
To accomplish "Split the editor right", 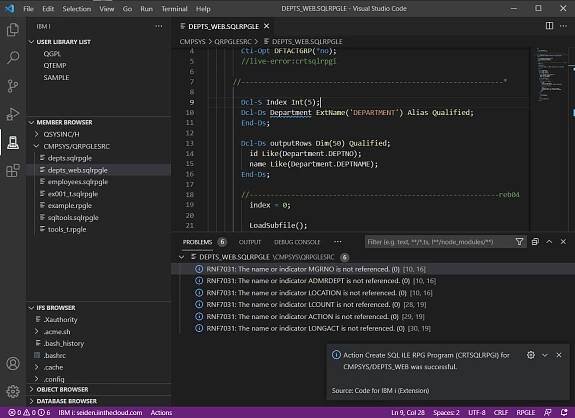I will [x=549, y=26].
